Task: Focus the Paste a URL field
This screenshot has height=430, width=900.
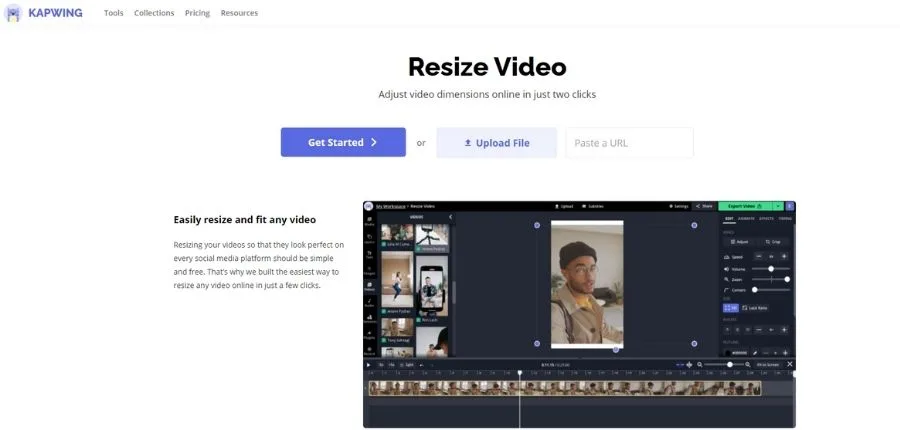Action: point(629,143)
